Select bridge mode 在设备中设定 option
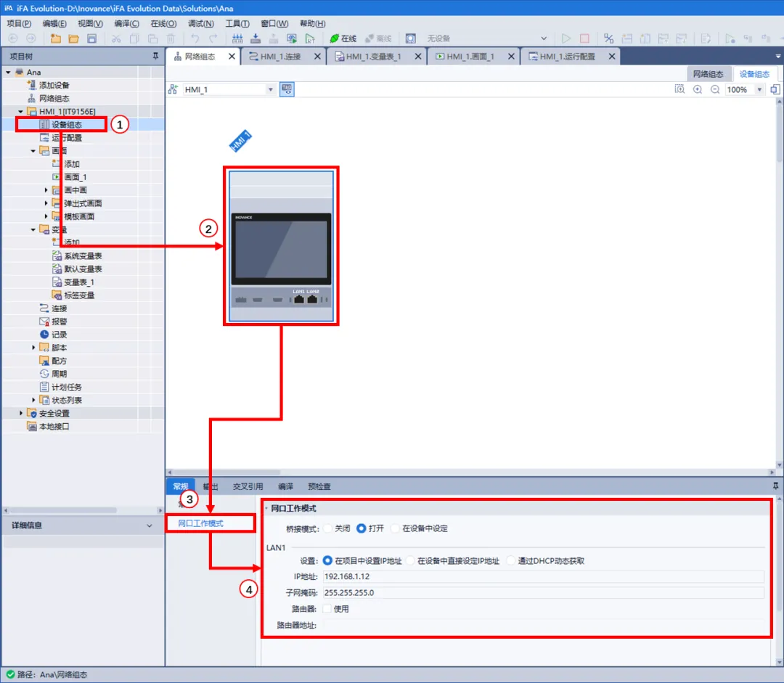Image resolution: width=784 pixels, height=683 pixels. coord(395,528)
